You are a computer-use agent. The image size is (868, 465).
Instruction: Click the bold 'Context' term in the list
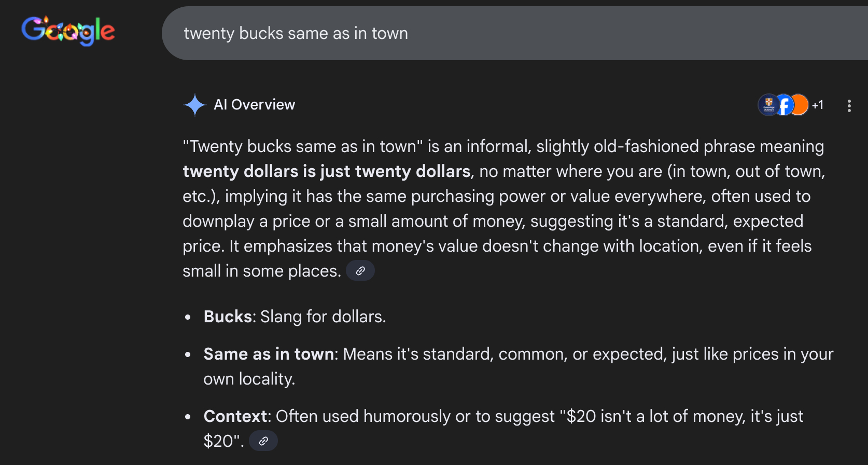[236, 416]
